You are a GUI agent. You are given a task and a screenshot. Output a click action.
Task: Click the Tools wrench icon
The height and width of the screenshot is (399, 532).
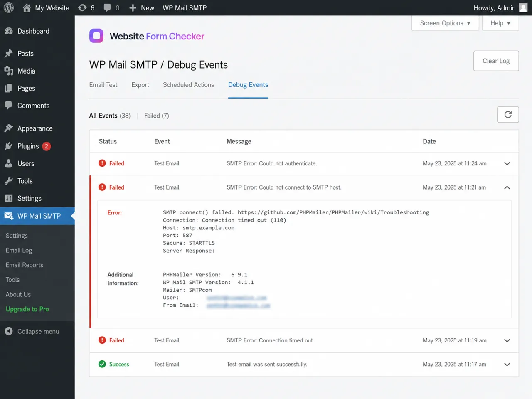(9, 181)
